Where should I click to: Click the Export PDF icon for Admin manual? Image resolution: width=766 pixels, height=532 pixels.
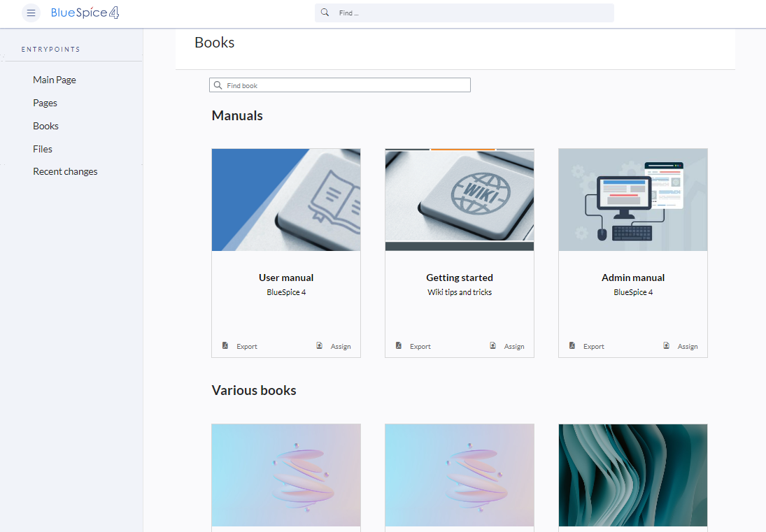click(572, 345)
